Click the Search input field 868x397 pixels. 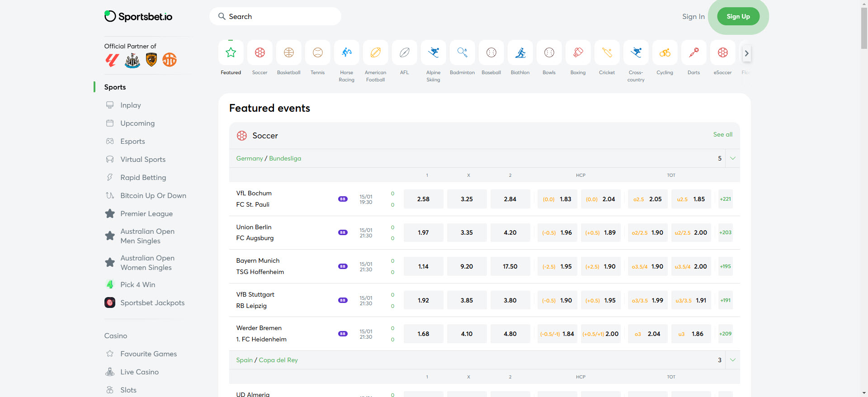[x=275, y=17]
